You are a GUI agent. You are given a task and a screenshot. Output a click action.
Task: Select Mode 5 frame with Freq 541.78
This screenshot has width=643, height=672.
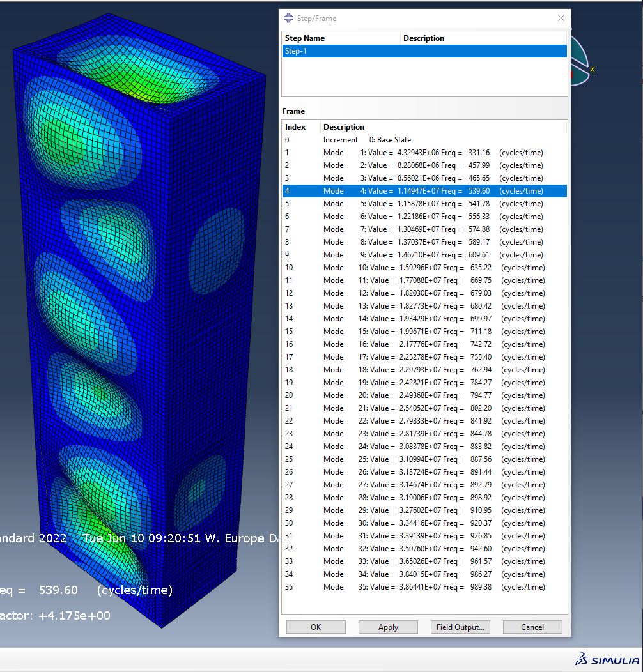(x=424, y=204)
